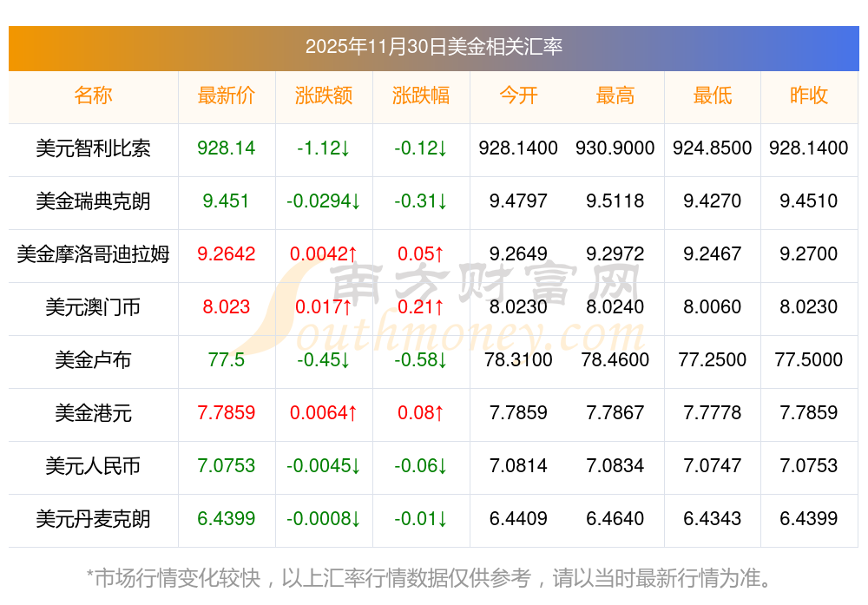Click the 最低 column header
Image resolution: width=868 pixels, height=605 pixels.
point(713,95)
